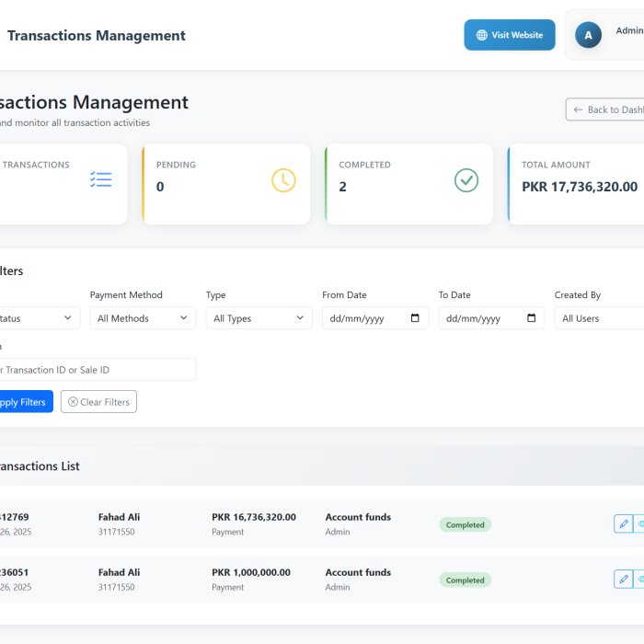Click edit icon for PKR 16,736,320.00 transaction
The height and width of the screenshot is (644, 644).
[x=623, y=523]
